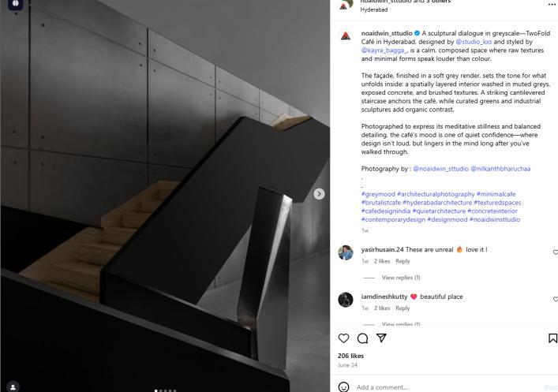Go to next photo with arrow
The height and width of the screenshot is (392, 558).
point(319,194)
